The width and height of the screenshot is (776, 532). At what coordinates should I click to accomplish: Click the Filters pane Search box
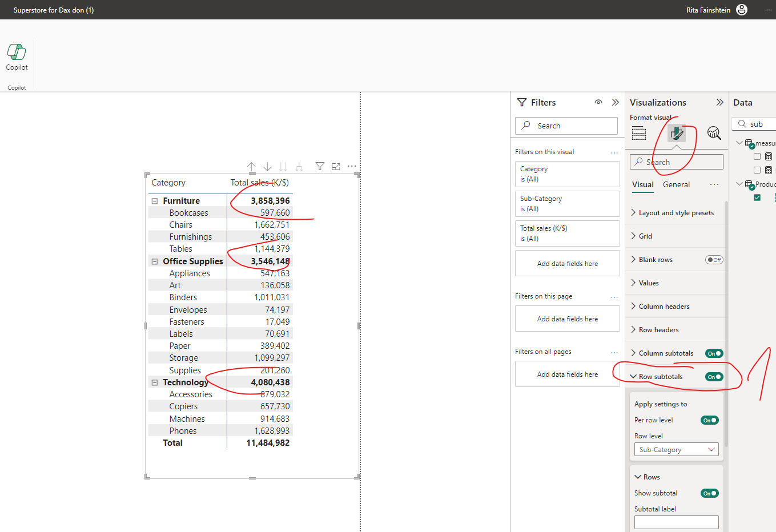[x=566, y=126]
